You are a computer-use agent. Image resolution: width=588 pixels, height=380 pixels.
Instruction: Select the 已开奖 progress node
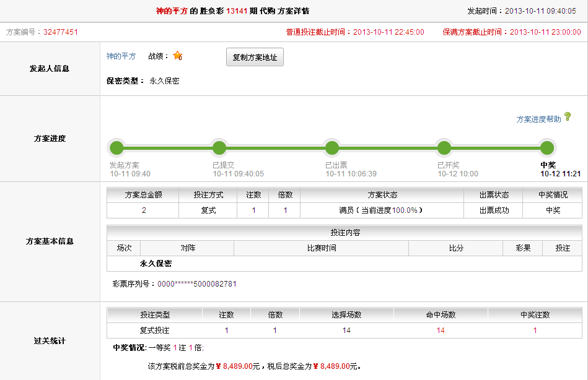pyautogui.click(x=444, y=148)
